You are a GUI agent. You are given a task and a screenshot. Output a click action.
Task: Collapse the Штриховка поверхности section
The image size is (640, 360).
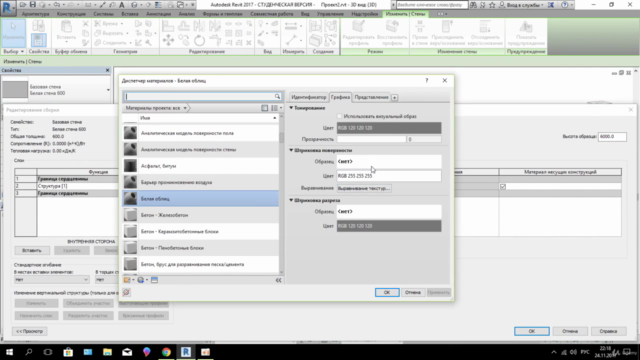click(291, 150)
